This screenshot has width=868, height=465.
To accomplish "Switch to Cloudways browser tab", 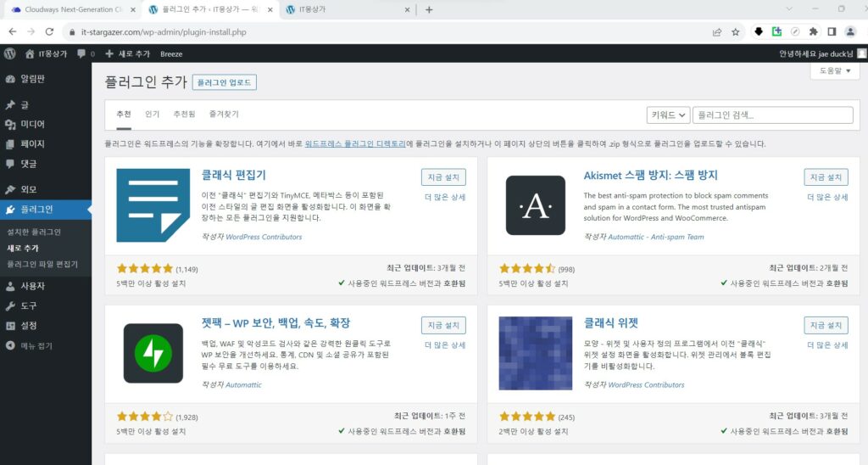I will point(71,9).
